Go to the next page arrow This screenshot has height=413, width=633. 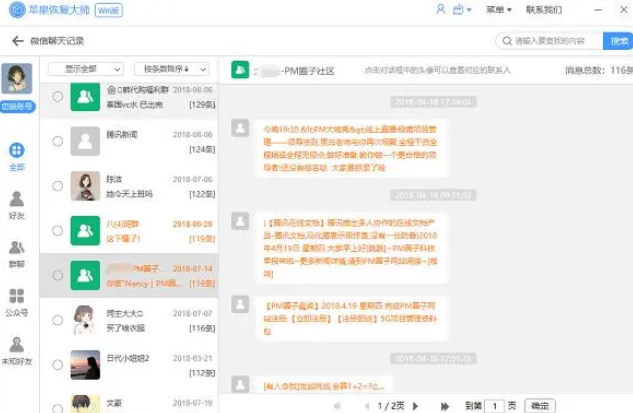(415, 406)
